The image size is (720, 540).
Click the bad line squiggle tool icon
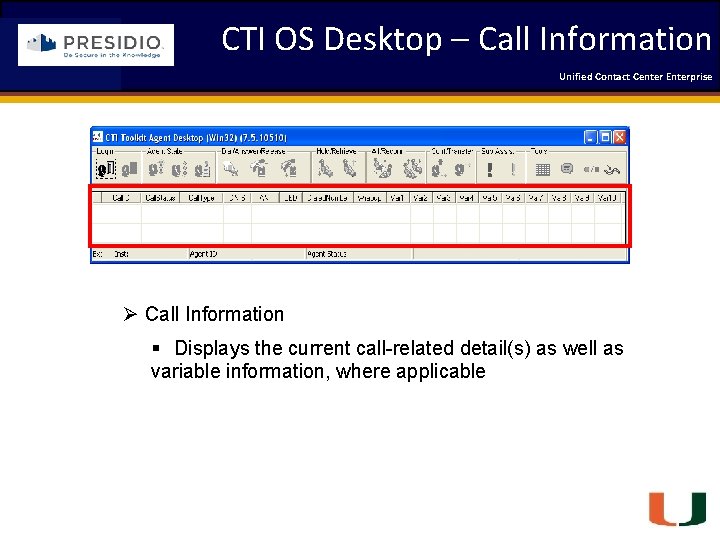(612, 170)
